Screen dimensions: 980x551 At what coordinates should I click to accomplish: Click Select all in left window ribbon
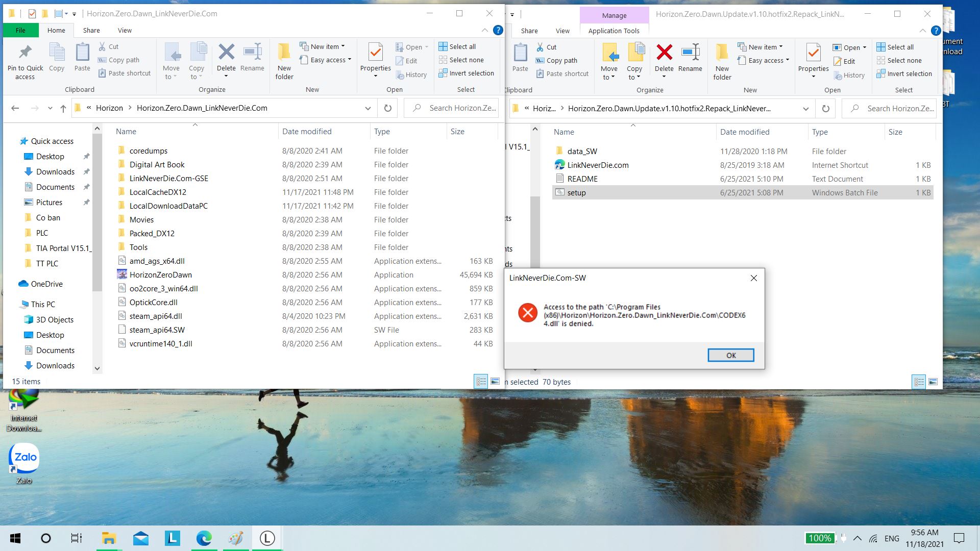457,46
